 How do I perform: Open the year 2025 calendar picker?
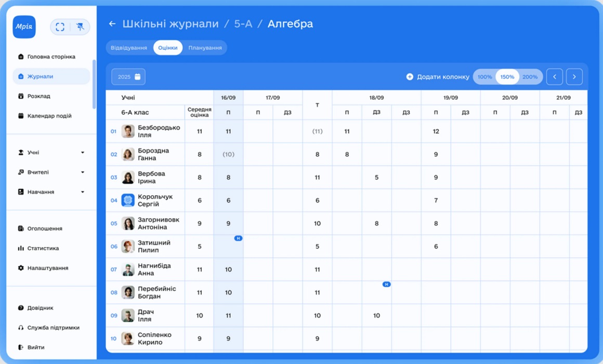click(128, 77)
